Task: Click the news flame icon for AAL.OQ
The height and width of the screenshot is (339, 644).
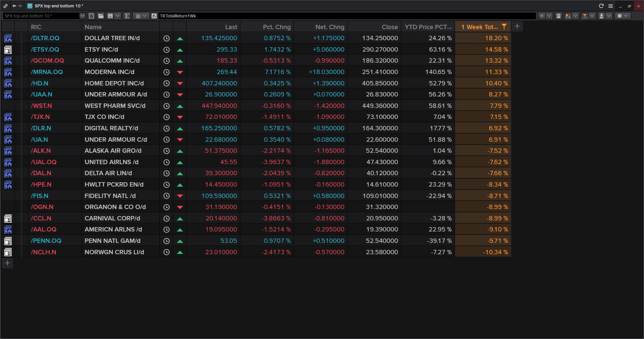Action: point(8,230)
